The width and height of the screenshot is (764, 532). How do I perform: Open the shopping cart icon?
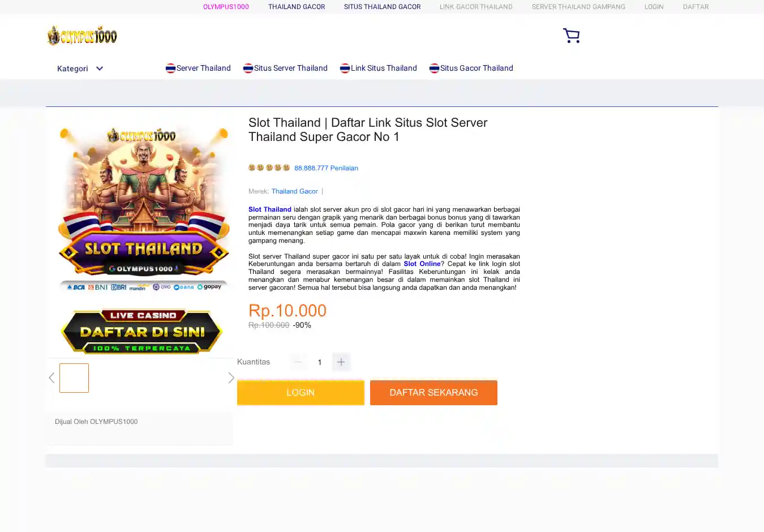(x=571, y=36)
